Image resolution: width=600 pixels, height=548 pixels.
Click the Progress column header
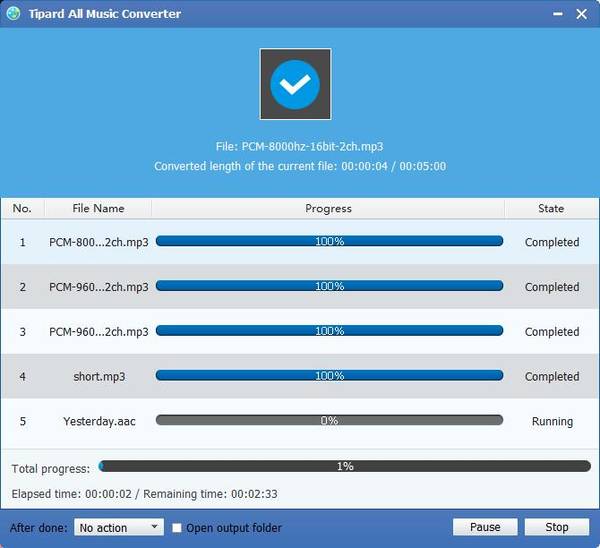tap(328, 208)
